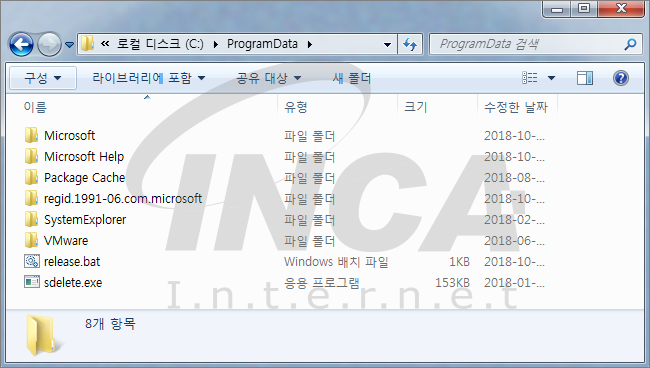The width and height of the screenshot is (650, 368).
Task: Expand the arrow after ProgramData breadcrumb
Action: [x=310, y=44]
